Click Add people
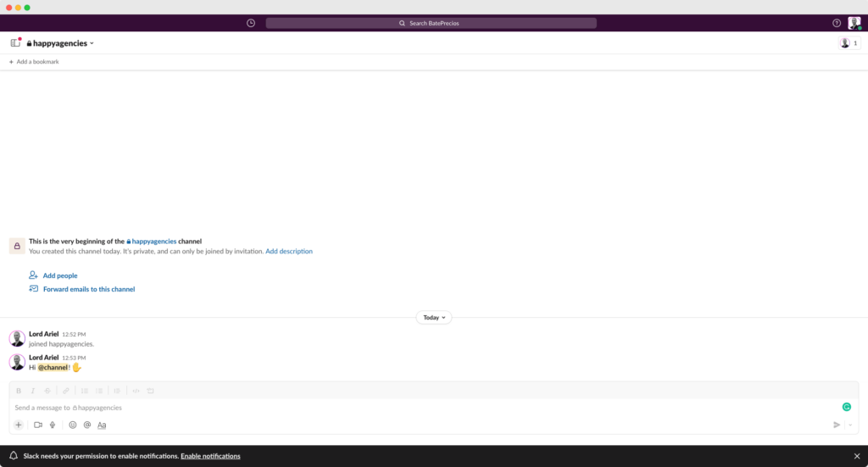Viewport: 868px width, 467px height. coord(53,275)
